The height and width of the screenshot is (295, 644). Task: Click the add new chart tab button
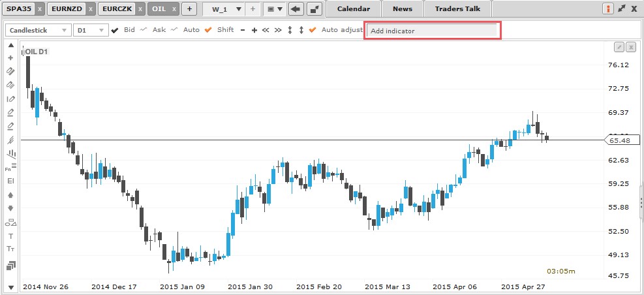point(189,9)
